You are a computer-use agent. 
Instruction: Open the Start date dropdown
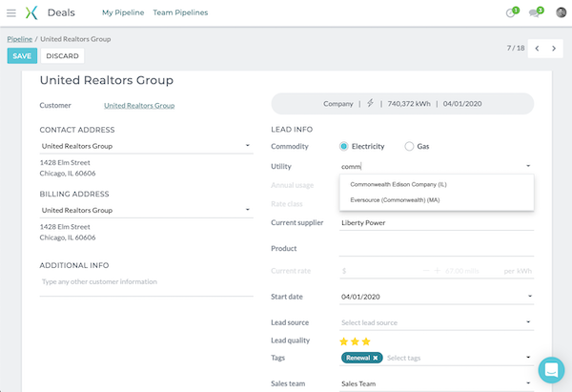[x=527, y=297]
